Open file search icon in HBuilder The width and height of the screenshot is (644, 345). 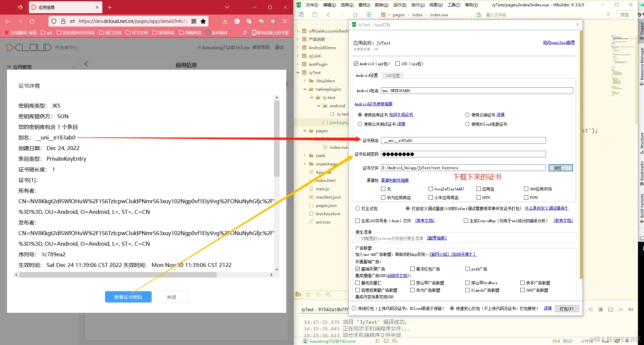tap(479, 15)
